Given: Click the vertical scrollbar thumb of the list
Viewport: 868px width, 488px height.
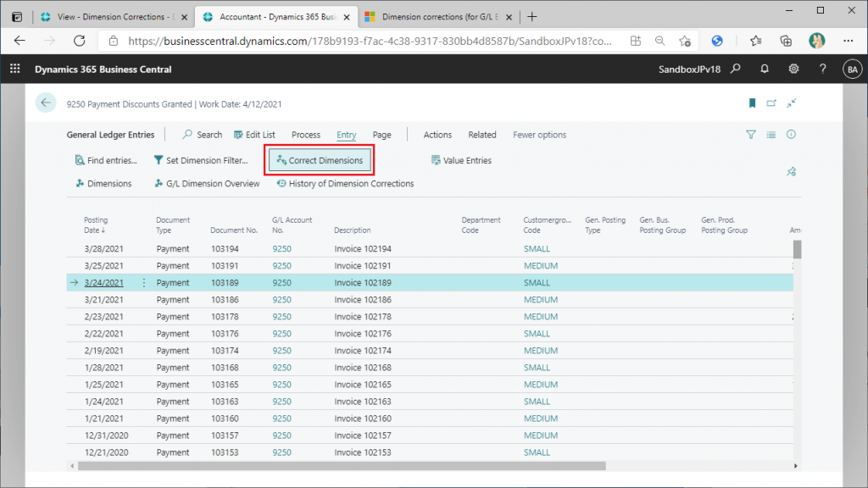Looking at the screenshot, I should [797, 249].
